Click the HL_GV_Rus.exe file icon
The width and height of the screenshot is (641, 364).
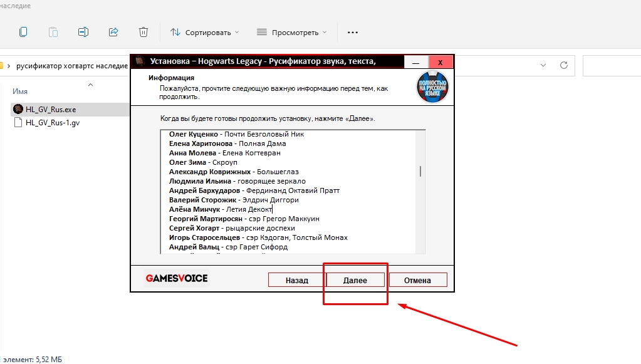[18, 109]
